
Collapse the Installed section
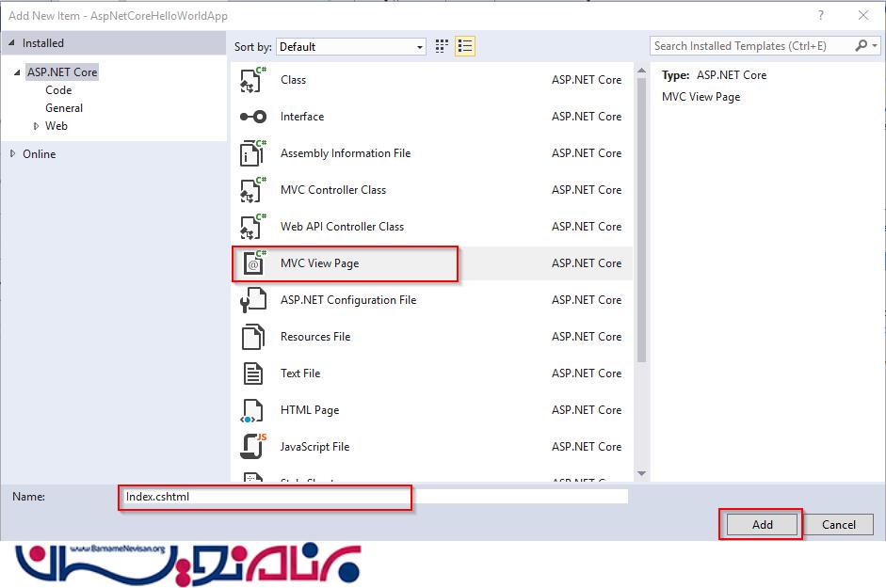pyautogui.click(x=12, y=43)
